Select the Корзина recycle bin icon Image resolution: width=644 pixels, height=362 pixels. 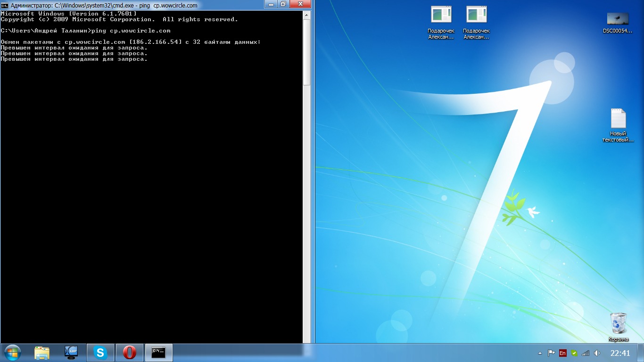[x=618, y=323]
